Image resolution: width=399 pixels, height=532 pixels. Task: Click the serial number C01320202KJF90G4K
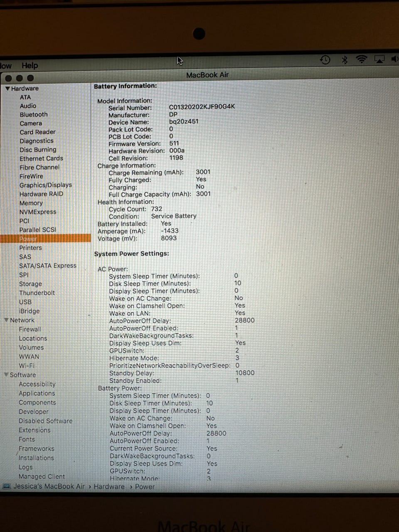[202, 107]
